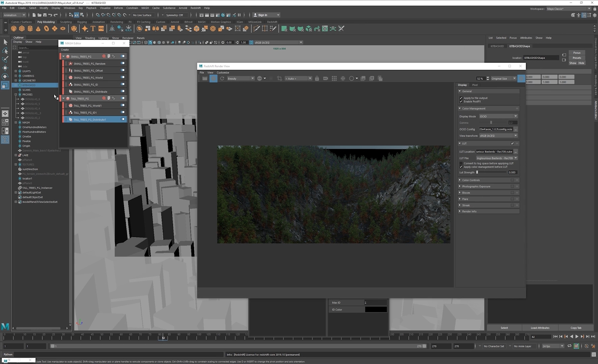
Task: Open the Redshift menu in the menu bar
Action: point(195,8)
